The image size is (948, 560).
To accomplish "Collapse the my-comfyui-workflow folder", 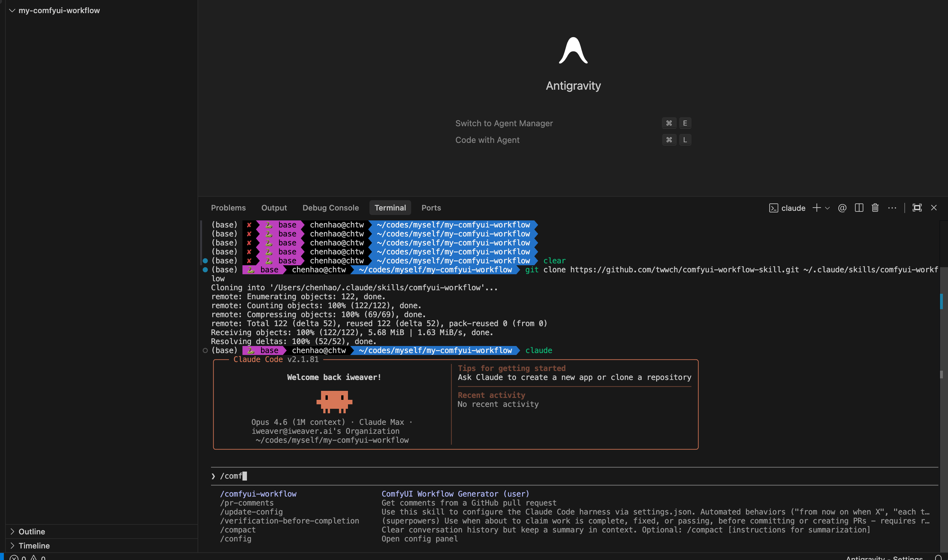I will [x=12, y=11].
